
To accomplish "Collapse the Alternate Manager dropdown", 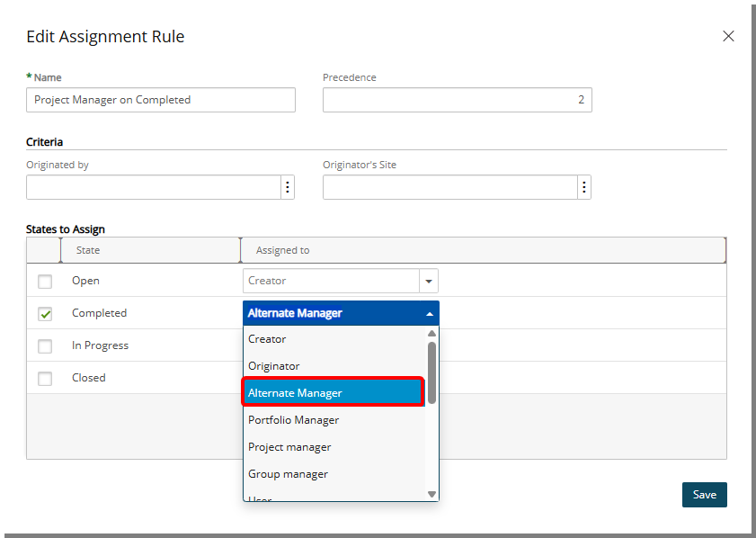I will [429, 312].
